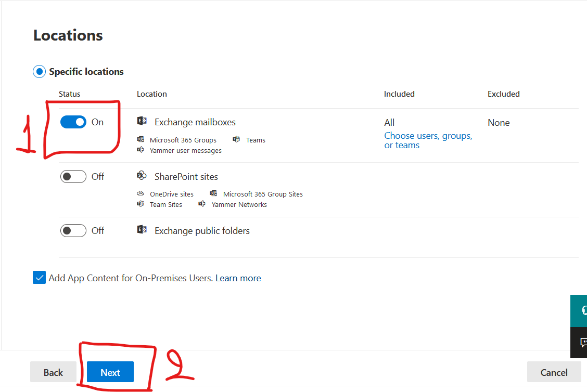Click the Teams icon beside Teams label

pos(236,139)
